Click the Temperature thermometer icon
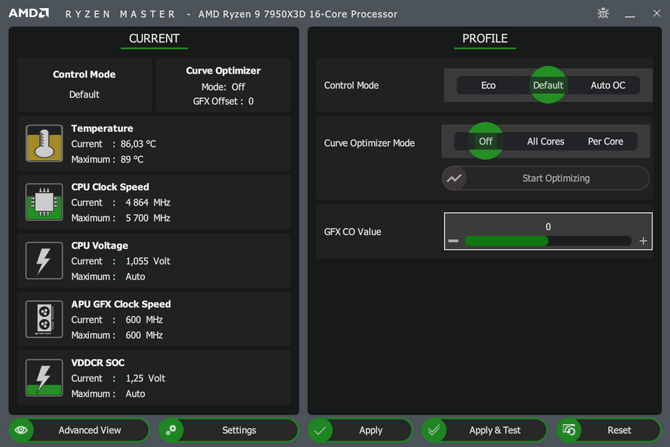670x447 pixels. 44,144
